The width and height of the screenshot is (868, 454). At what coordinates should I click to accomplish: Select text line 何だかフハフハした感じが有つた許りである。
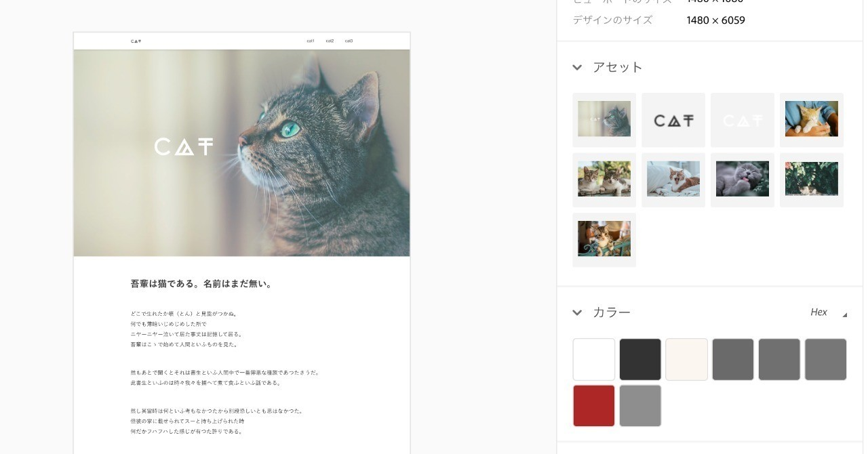click(x=186, y=431)
